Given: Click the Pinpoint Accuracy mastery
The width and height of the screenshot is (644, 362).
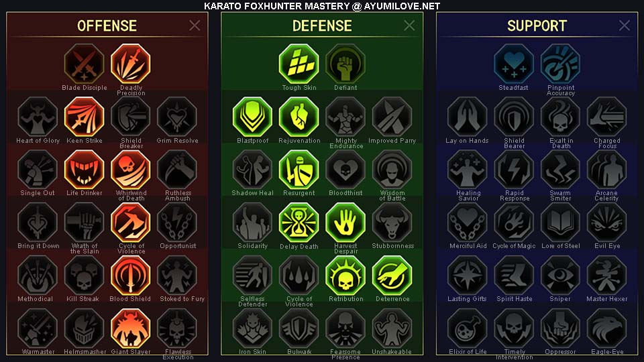Looking at the screenshot, I should [560, 64].
